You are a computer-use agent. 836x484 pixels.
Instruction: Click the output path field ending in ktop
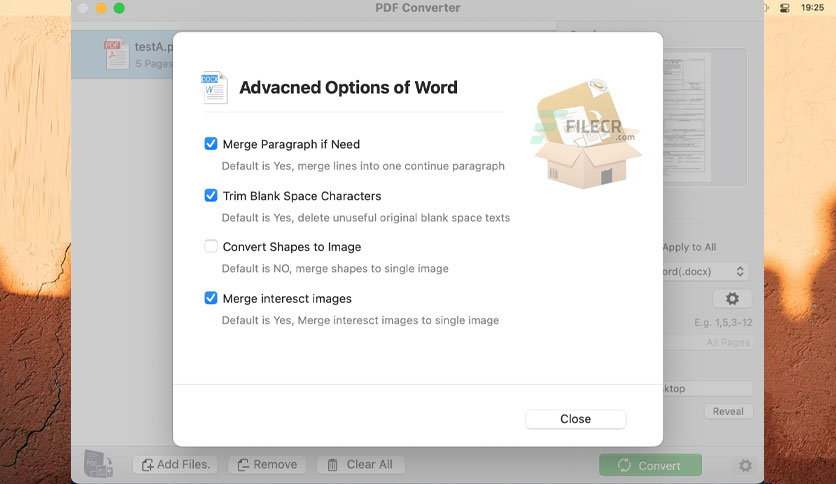(x=708, y=389)
